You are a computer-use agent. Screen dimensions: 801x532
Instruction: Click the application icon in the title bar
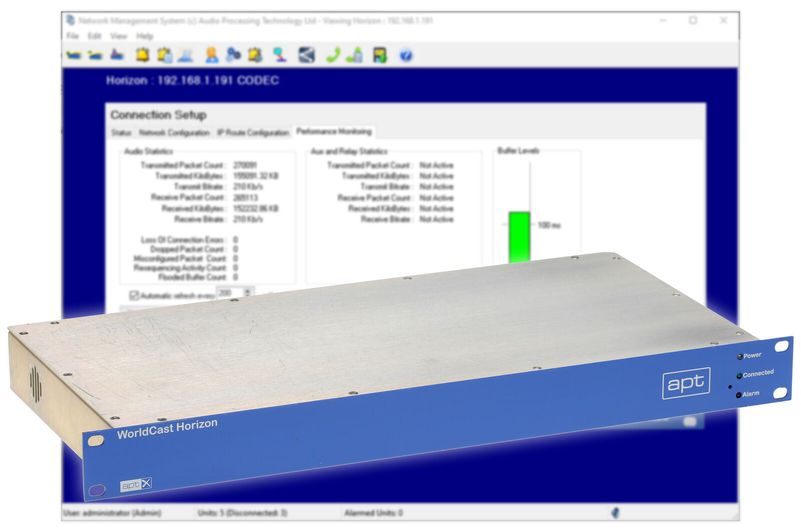pyautogui.click(x=71, y=20)
